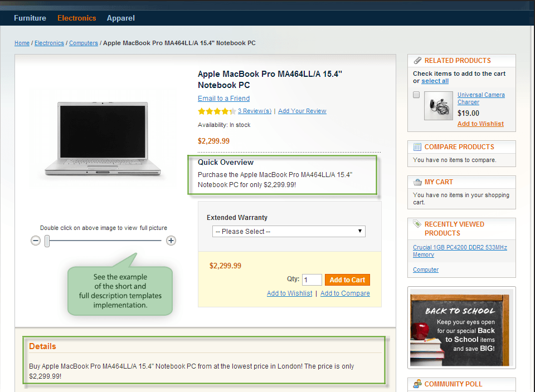Image resolution: width=535 pixels, height=392 pixels.
Task: Click the Related Products pencil icon
Action: (x=419, y=60)
